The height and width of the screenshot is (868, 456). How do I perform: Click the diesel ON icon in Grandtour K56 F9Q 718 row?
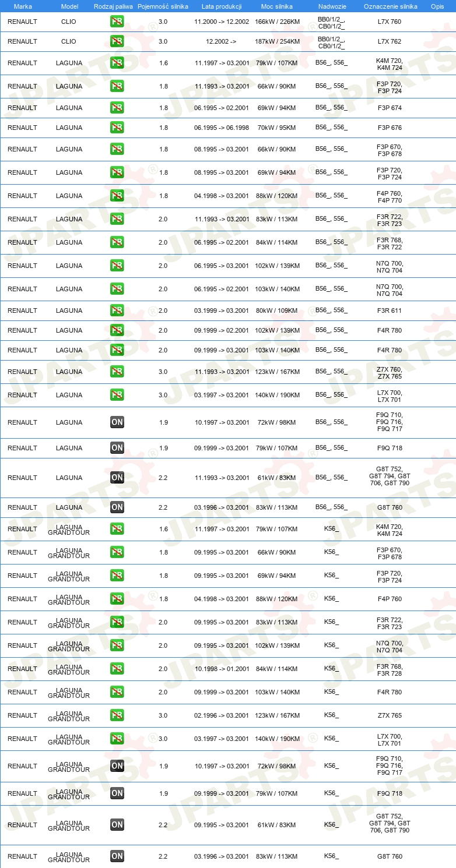click(x=117, y=793)
